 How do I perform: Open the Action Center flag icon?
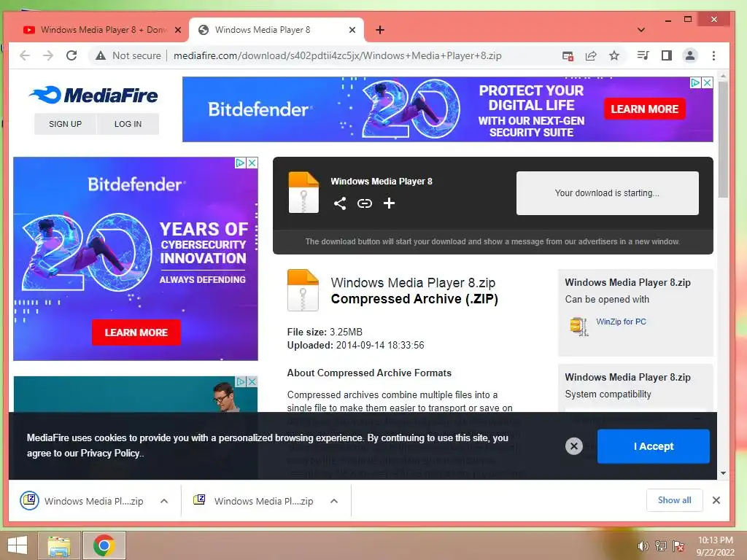click(x=678, y=546)
